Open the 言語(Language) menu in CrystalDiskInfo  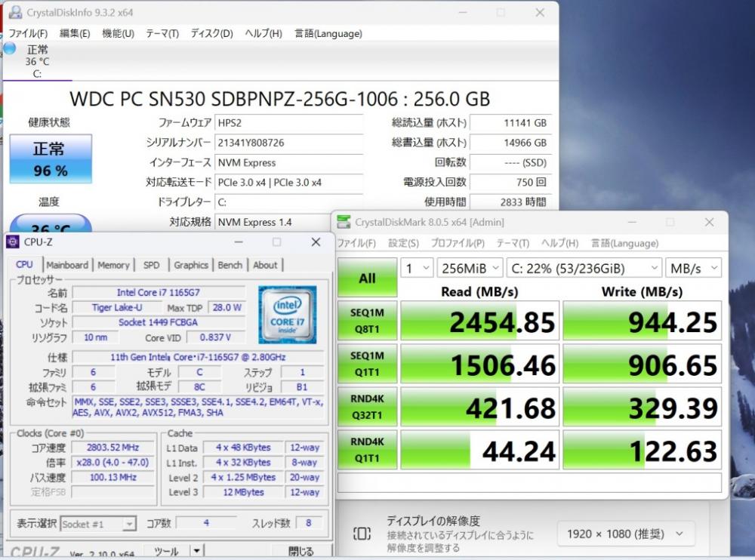(x=328, y=34)
